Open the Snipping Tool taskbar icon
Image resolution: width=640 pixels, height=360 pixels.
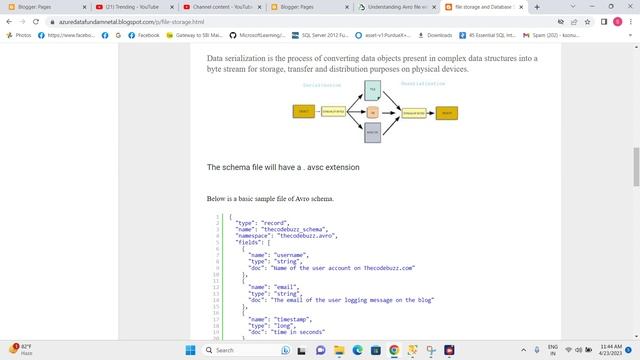(431, 350)
